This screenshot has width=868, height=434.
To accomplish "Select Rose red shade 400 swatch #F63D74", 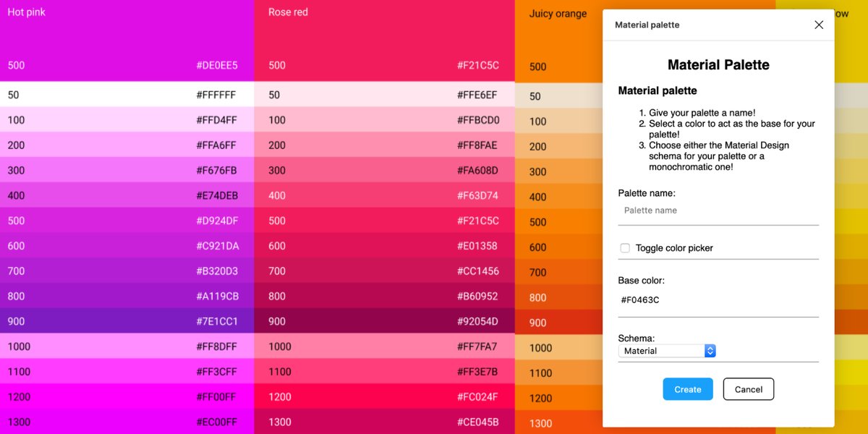I will [383, 196].
